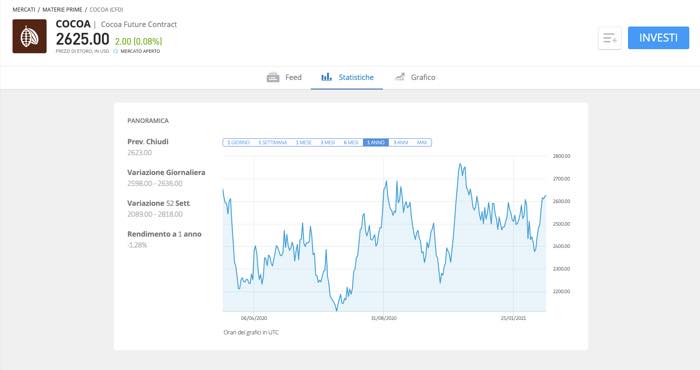This screenshot has height=370, width=700.
Task: Click the green 2.00 (0.08%) change
Action: [x=138, y=42]
